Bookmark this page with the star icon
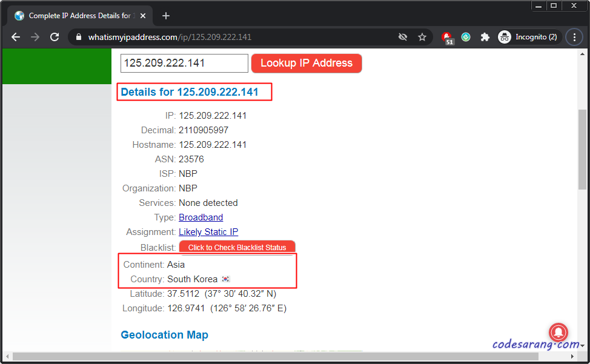Image resolution: width=590 pixels, height=364 pixels. click(x=422, y=37)
